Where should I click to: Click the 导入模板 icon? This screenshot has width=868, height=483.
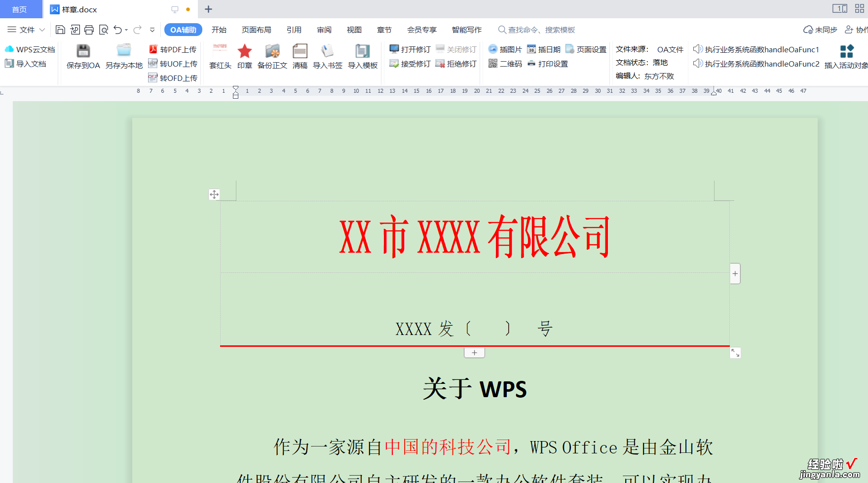click(363, 51)
